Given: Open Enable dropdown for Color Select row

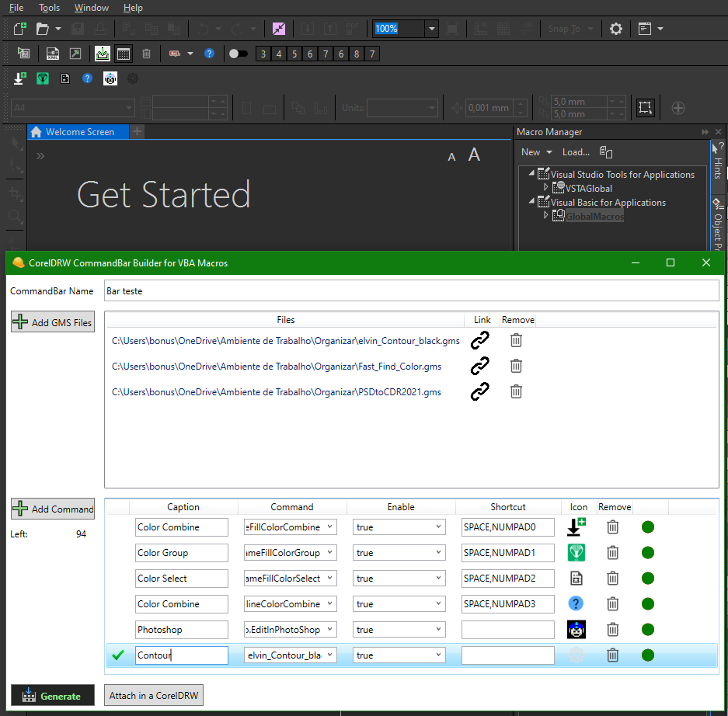Looking at the screenshot, I should pos(438,578).
